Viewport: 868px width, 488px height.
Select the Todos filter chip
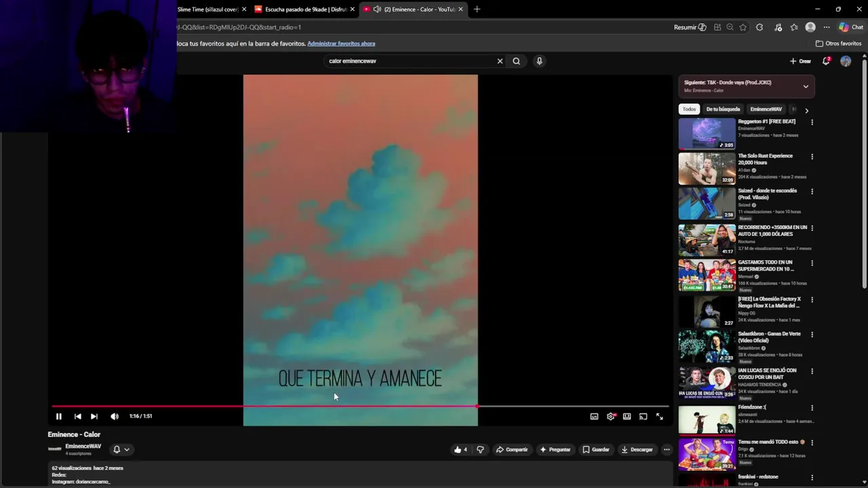[x=689, y=109]
